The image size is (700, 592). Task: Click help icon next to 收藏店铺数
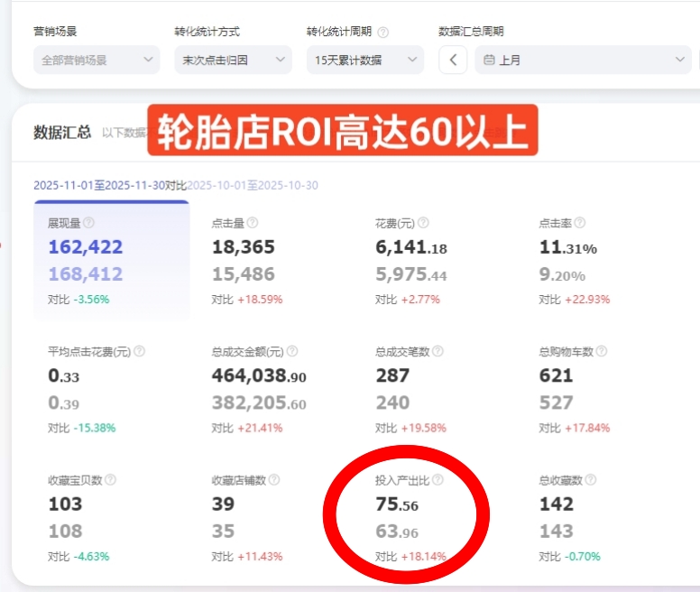tap(274, 479)
